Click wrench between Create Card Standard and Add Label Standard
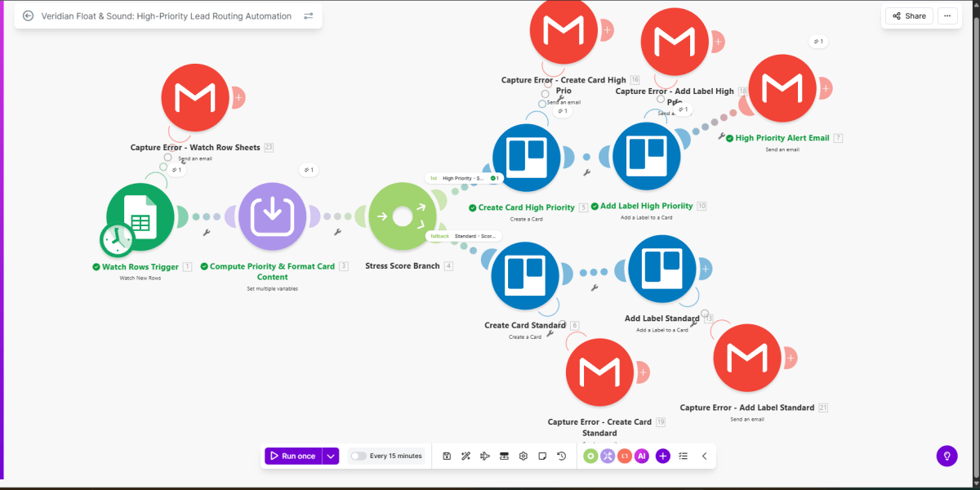This screenshot has width=980, height=490. point(594,288)
